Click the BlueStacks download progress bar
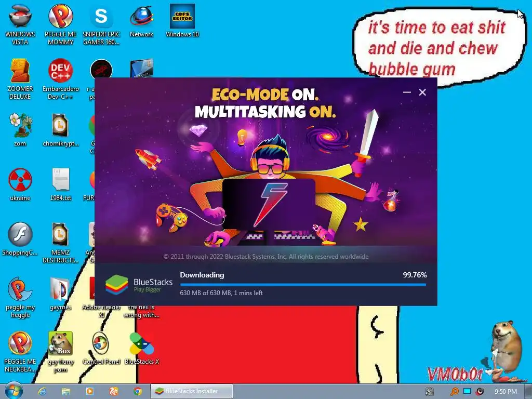Screen dimensions: 532x399 (x=303, y=285)
